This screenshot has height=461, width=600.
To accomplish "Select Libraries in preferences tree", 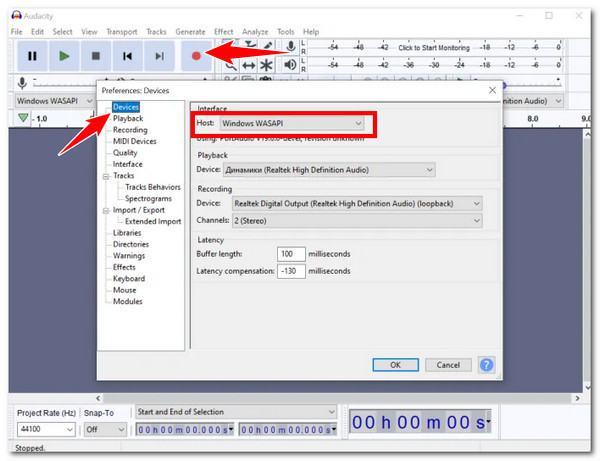I will [x=127, y=233].
